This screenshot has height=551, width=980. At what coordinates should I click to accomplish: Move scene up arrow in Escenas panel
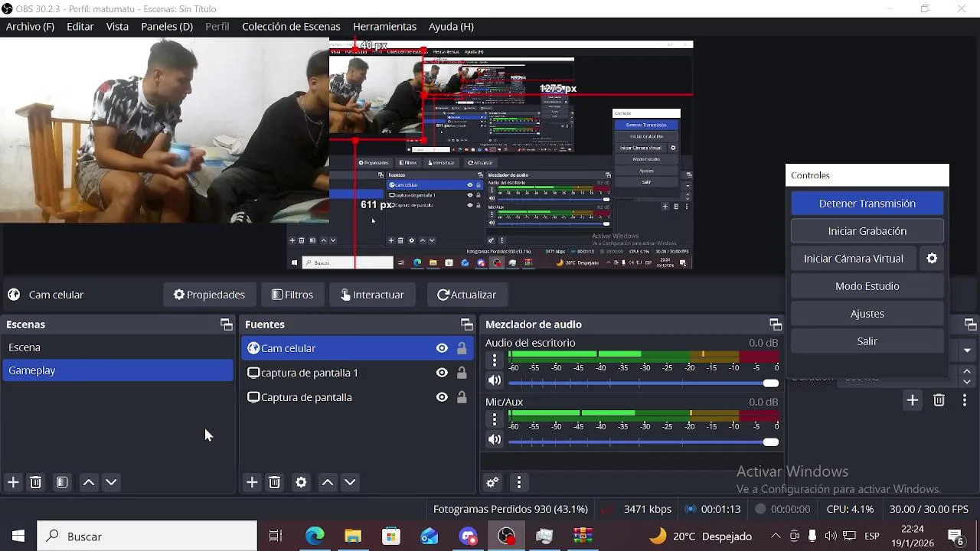click(89, 482)
